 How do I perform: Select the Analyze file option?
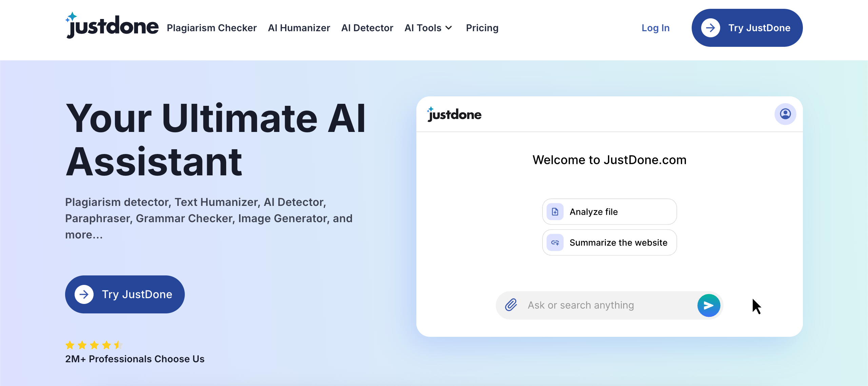click(609, 212)
